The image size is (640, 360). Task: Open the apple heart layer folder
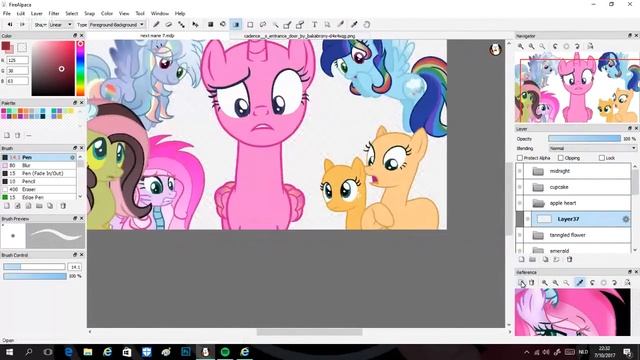[x=538, y=203]
